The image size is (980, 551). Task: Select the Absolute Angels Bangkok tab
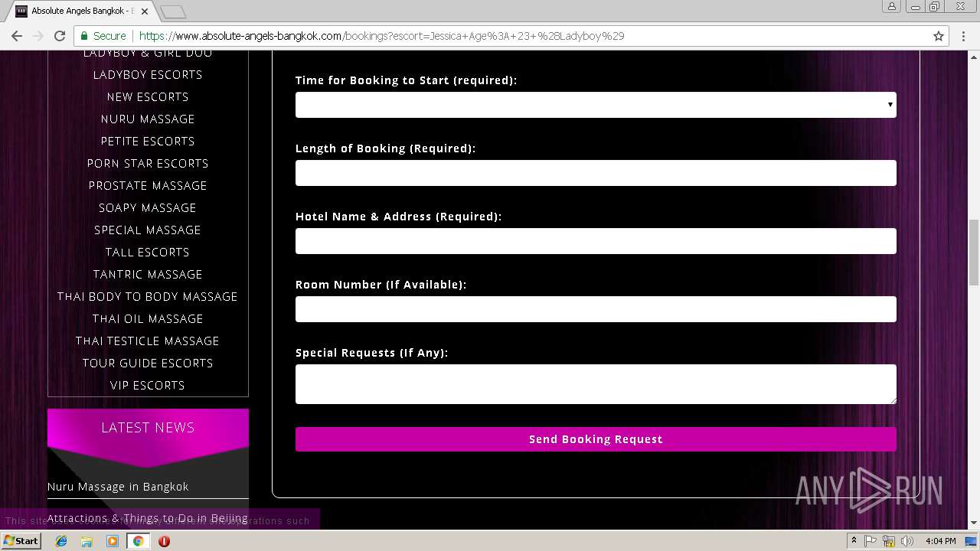point(83,11)
